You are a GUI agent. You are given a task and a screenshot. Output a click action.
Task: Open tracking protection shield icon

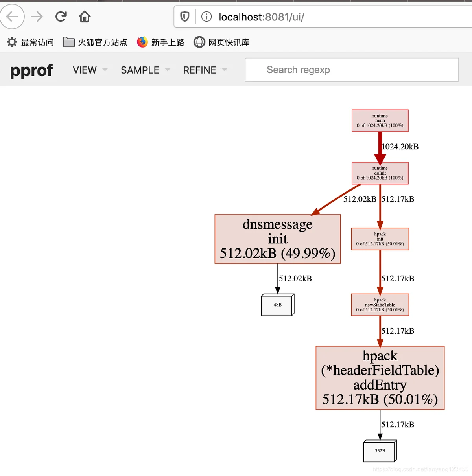[185, 17]
